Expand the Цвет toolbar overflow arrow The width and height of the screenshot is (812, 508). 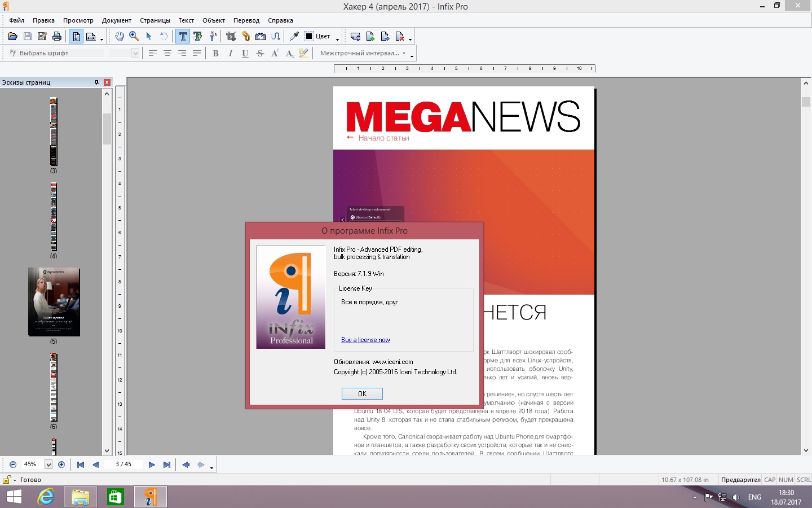coord(337,40)
